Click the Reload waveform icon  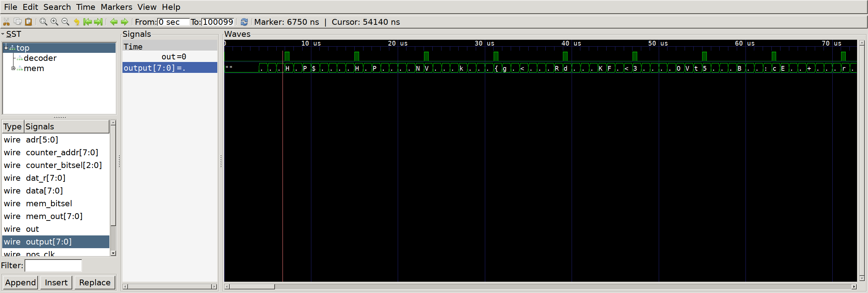click(x=244, y=22)
